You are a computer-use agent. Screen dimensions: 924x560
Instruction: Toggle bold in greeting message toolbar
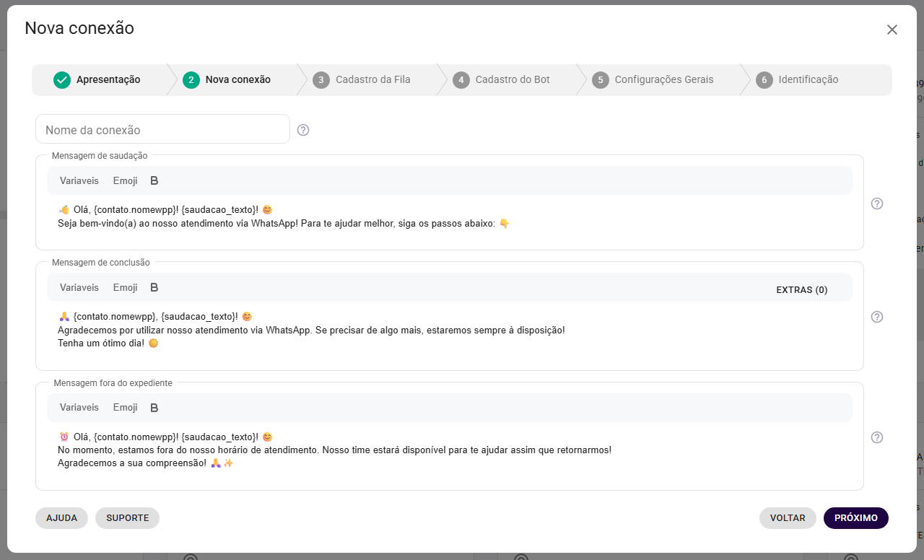154,180
